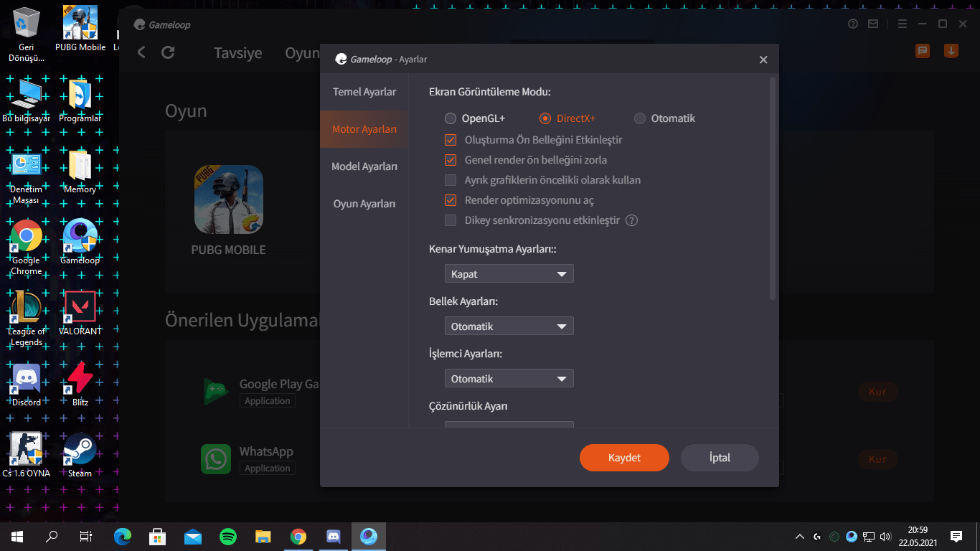The height and width of the screenshot is (551, 980).
Task: Open the Denetim Masası desktop icon
Action: 27,176
